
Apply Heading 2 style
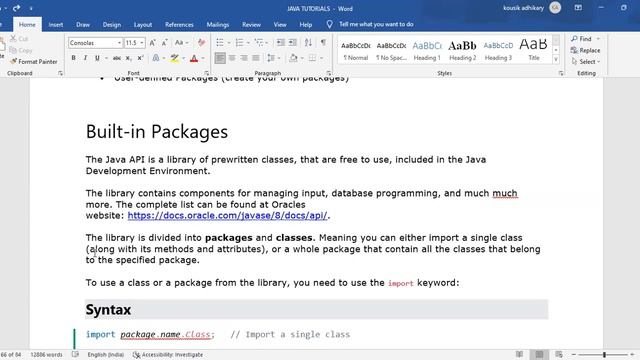point(462,51)
